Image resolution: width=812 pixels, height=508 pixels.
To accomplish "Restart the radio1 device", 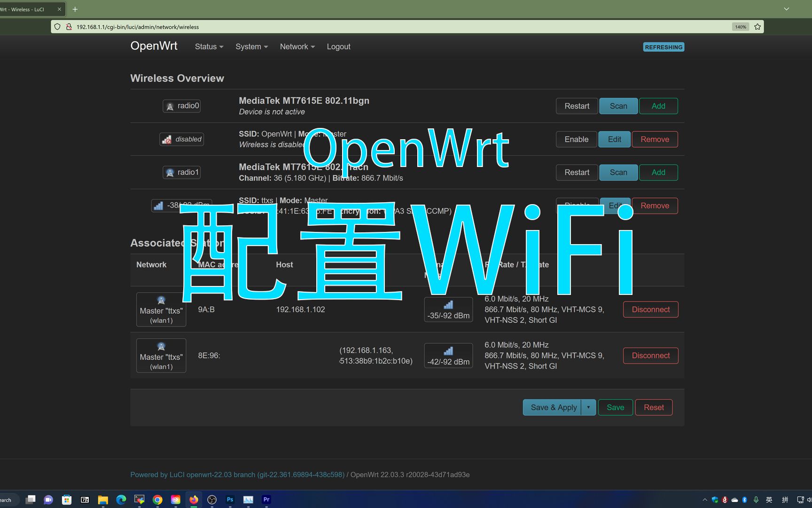I will 577,172.
